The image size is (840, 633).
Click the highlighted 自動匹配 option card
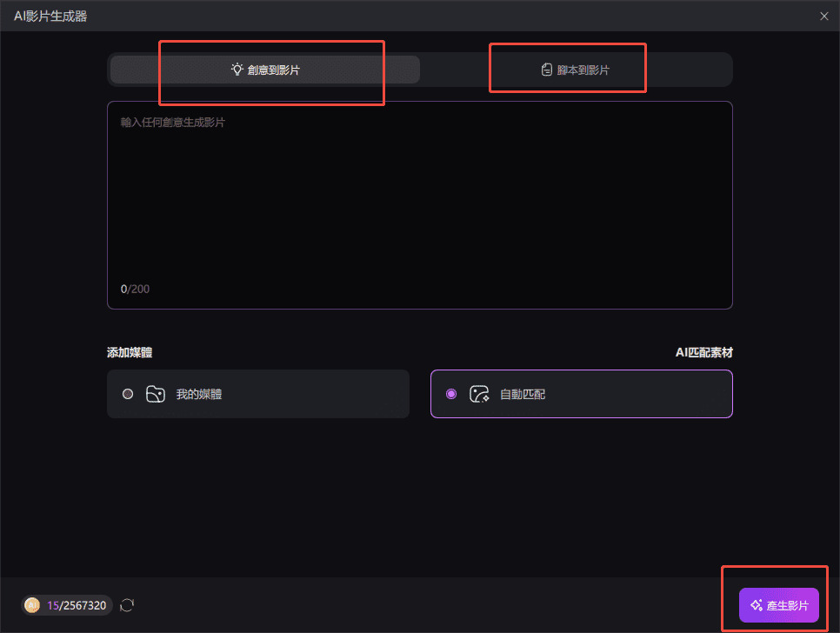(581, 393)
